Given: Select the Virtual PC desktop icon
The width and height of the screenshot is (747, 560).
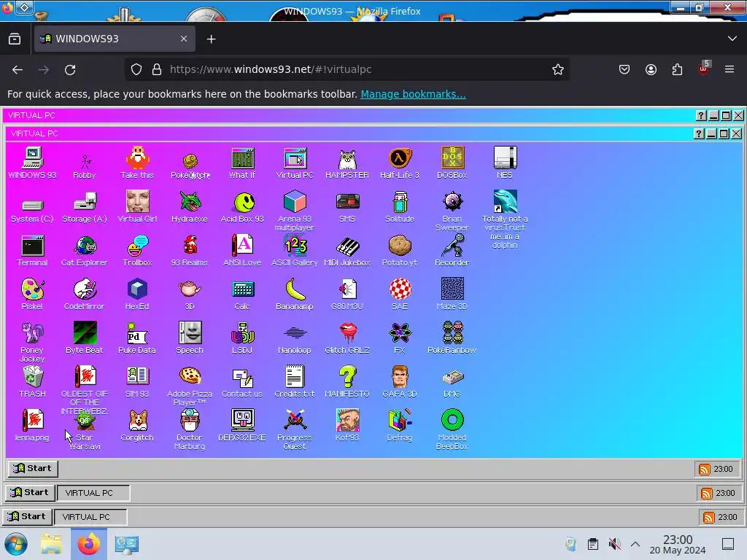Looking at the screenshot, I should pyautogui.click(x=295, y=163).
